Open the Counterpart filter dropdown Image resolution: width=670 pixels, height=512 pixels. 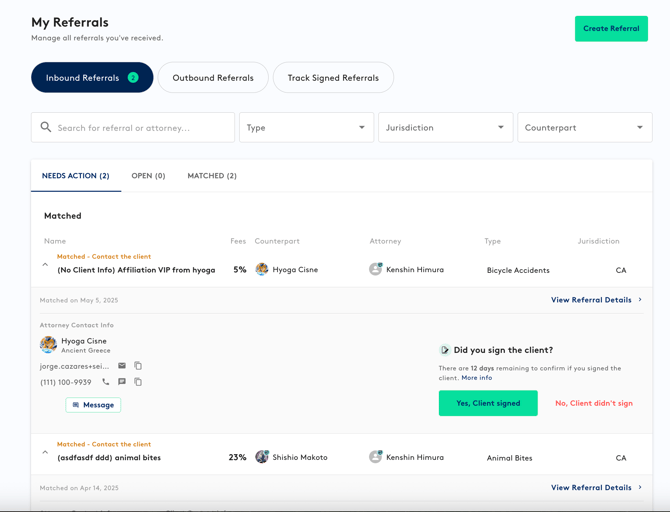pyautogui.click(x=584, y=127)
